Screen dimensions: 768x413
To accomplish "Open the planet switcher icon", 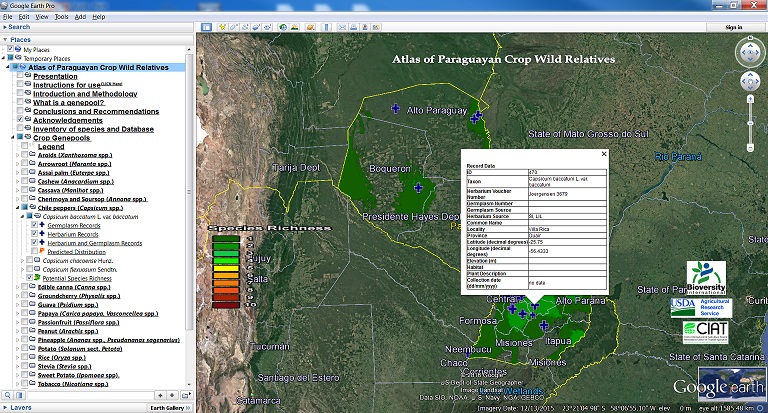I will coord(310,27).
